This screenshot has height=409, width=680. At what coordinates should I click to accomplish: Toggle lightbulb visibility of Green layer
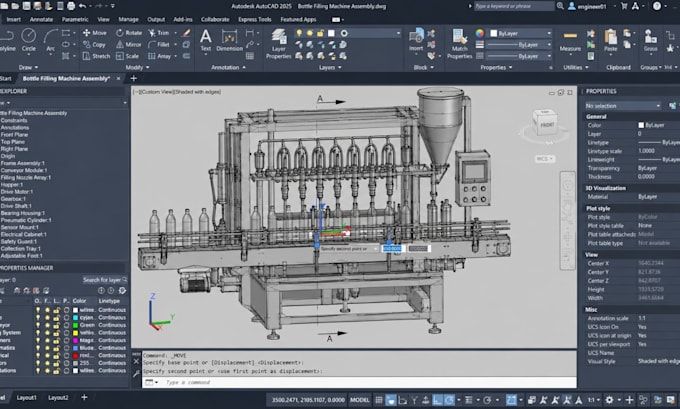38,325
